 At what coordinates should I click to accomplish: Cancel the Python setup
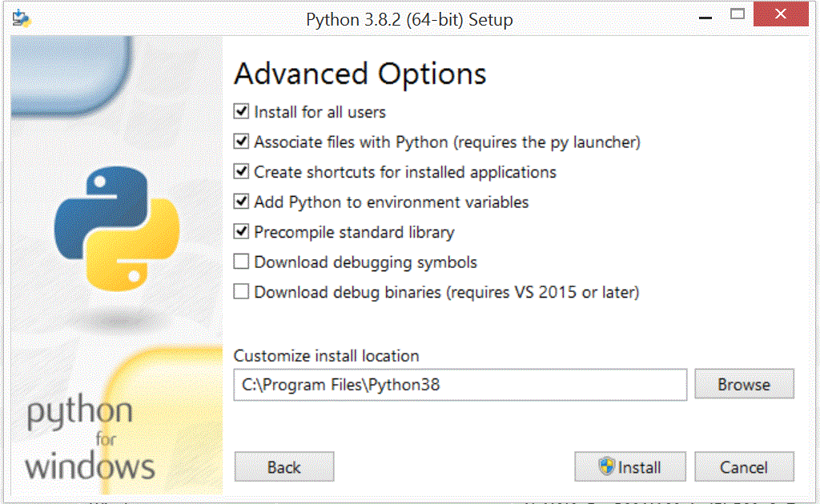(744, 467)
